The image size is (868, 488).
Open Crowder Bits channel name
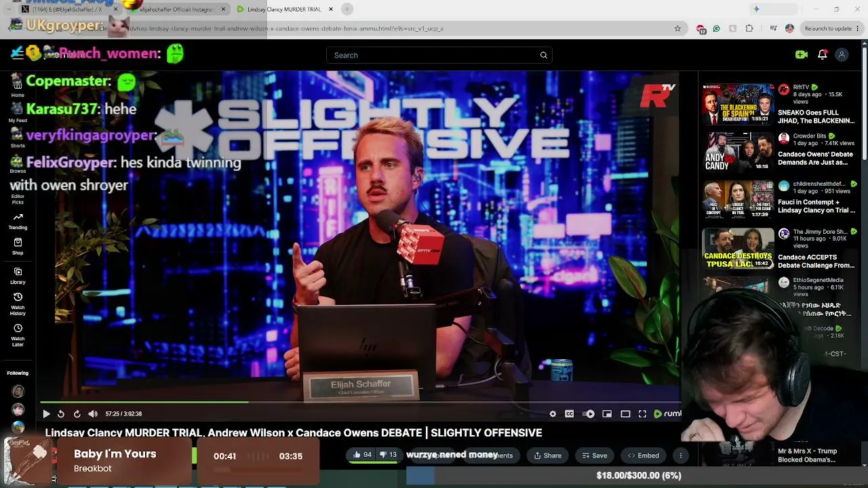pos(810,136)
